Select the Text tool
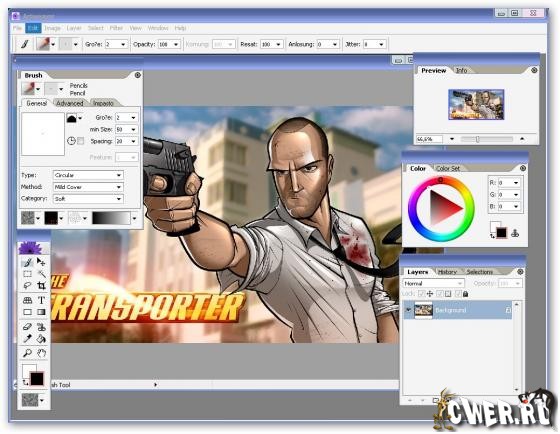The width and height of the screenshot is (560, 434). coord(41,300)
